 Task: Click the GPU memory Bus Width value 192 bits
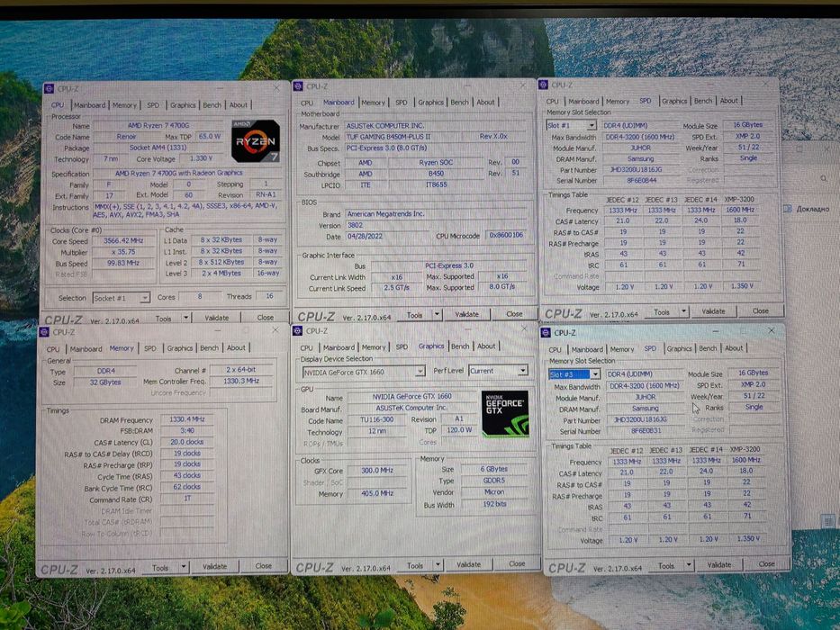(x=494, y=504)
